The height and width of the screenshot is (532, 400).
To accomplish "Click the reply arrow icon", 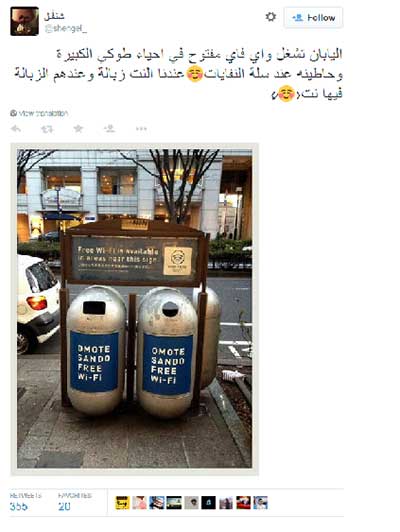I will coord(16,129).
